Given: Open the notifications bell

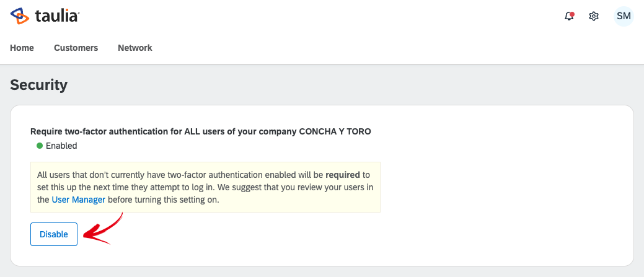Looking at the screenshot, I should point(569,16).
